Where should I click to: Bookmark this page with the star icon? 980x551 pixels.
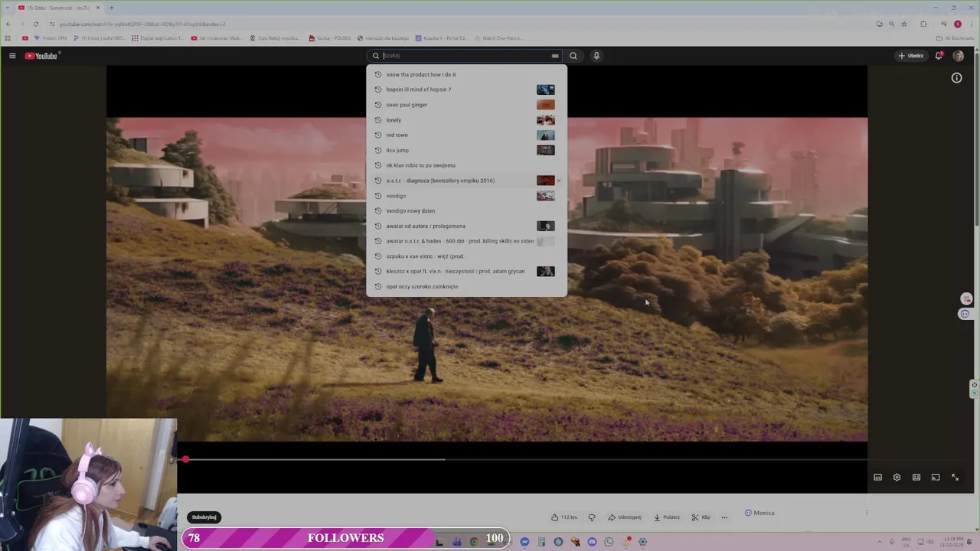tap(904, 24)
